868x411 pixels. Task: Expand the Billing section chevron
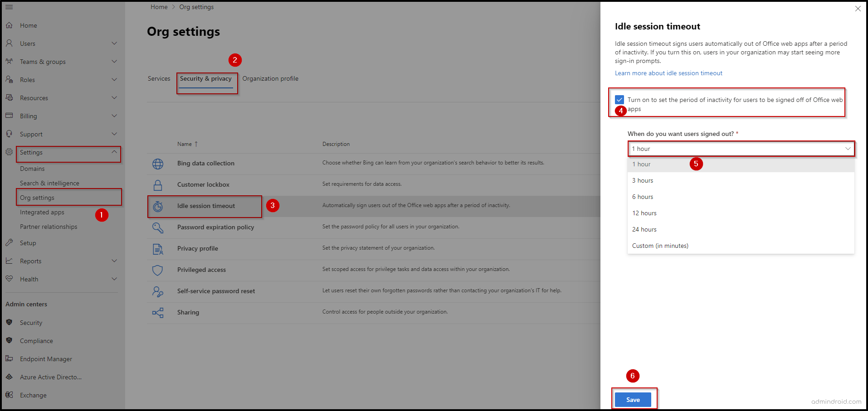[x=114, y=116]
